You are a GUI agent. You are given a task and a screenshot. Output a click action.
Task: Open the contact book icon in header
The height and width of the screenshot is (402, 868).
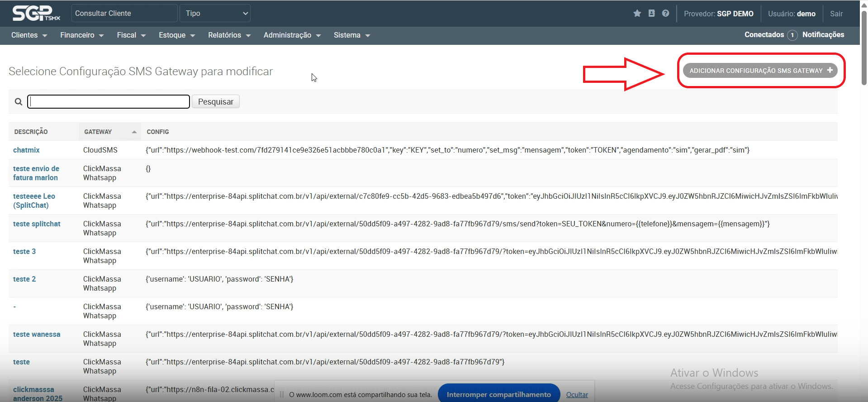[x=651, y=14]
